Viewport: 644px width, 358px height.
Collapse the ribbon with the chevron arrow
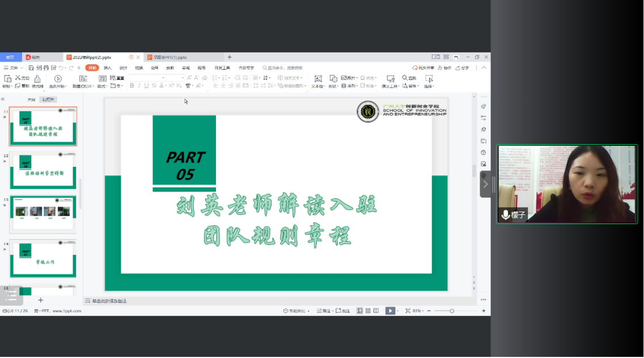pos(484,68)
